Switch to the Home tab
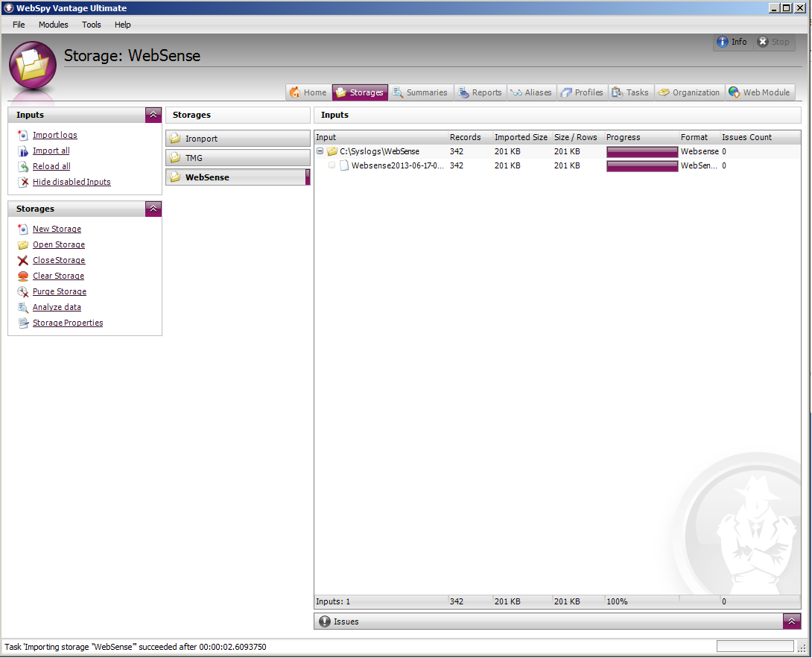This screenshot has height=658, width=812. coord(308,92)
